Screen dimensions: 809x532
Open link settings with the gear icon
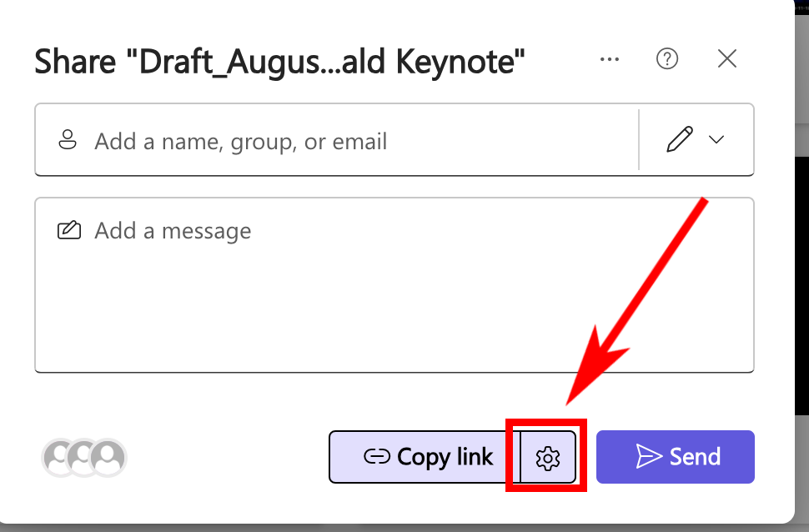pyautogui.click(x=547, y=458)
